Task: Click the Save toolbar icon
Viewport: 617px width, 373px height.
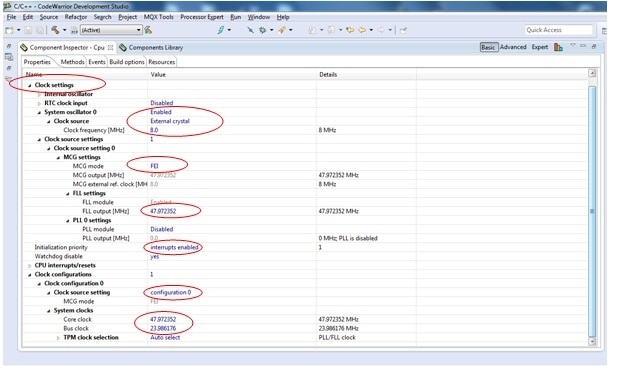Action: [x=28, y=30]
